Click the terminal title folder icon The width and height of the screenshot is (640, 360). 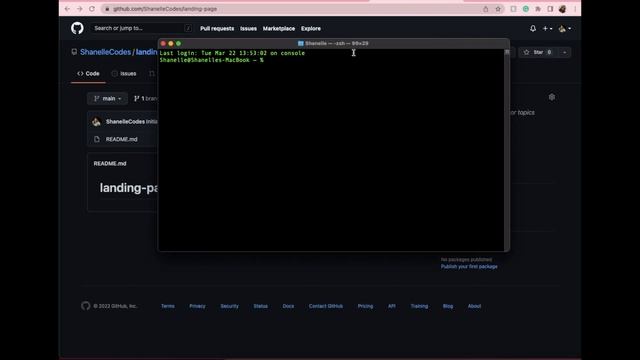[x=301, y=43]
